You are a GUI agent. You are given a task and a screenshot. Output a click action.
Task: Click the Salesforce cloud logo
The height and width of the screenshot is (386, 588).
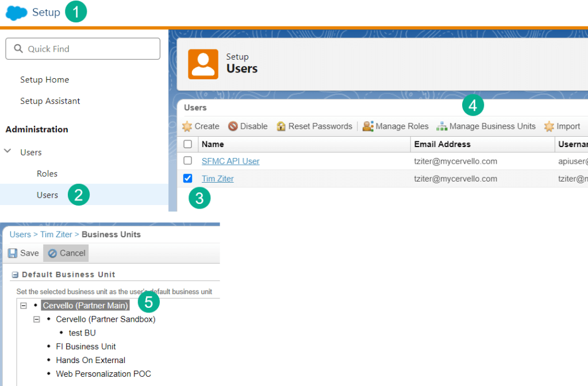coord(16,13)
